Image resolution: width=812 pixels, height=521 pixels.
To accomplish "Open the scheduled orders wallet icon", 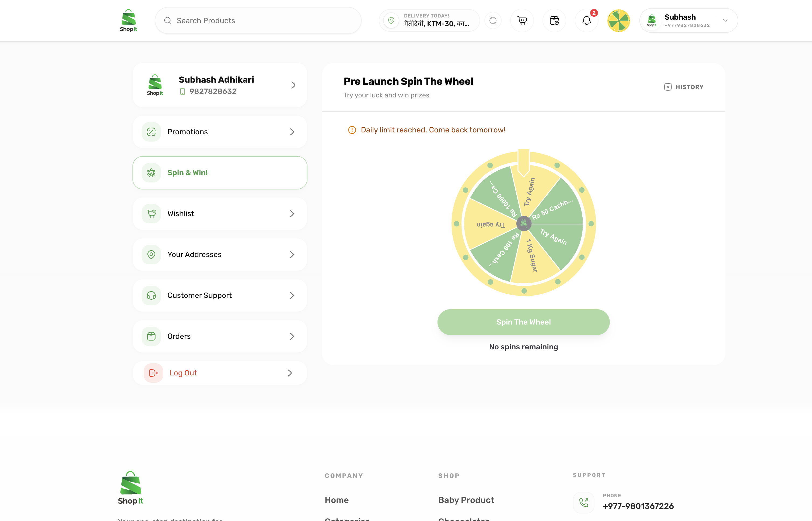I will pyautogui.click(x=554, y=21).
